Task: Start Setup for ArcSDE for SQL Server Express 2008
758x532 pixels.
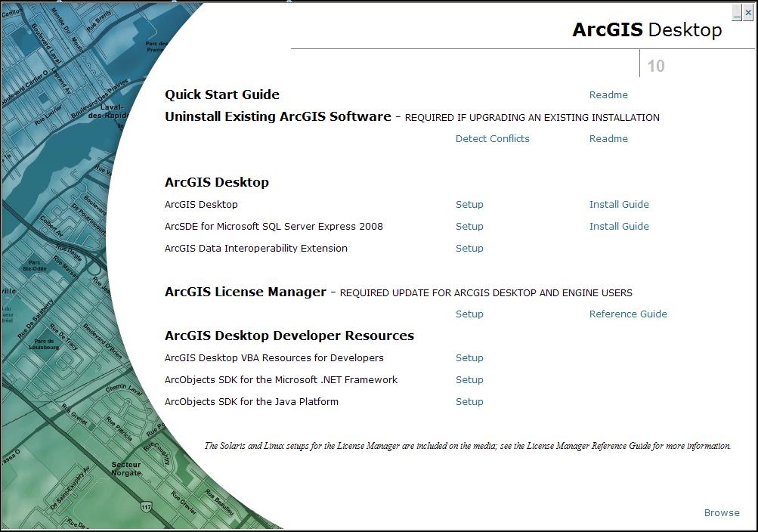Action: 469,226
